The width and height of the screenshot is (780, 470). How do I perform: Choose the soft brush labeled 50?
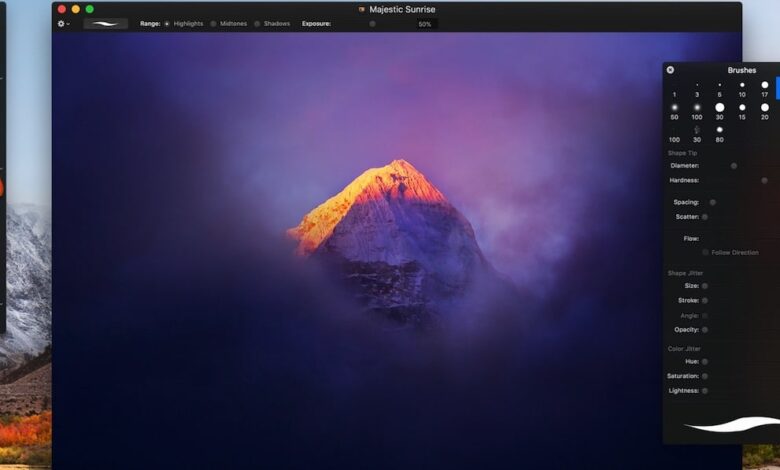tap(674, 107)
